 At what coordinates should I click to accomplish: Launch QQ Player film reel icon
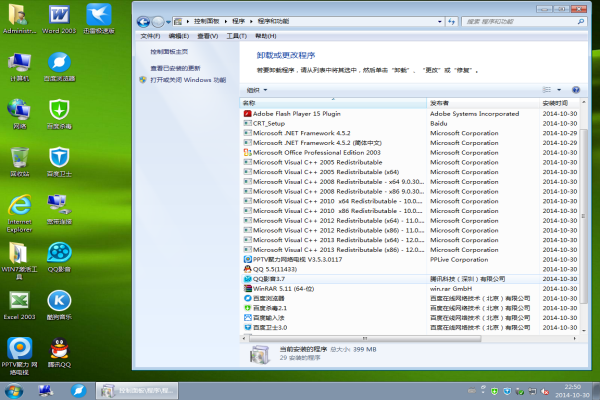[59, 257]
